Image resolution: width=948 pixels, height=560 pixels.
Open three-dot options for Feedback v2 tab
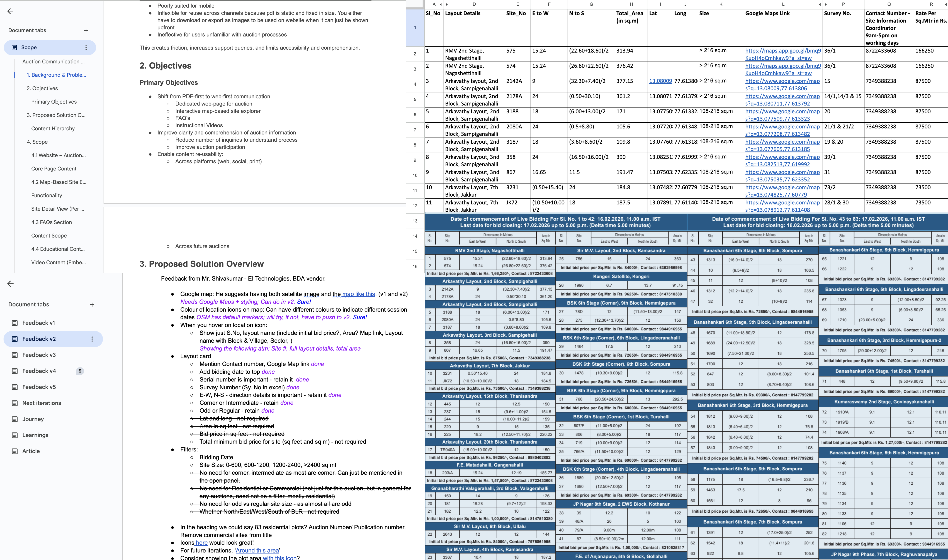click(92, 339)
